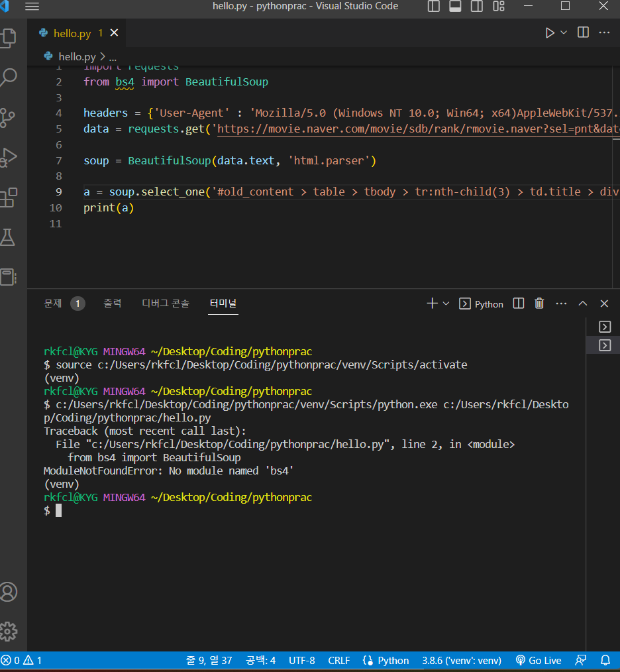Image resolution: width=620 pixels, height=672 pixels.
Task: Open the terminal launch profile dropdown
Action: (x=446, y=304)
